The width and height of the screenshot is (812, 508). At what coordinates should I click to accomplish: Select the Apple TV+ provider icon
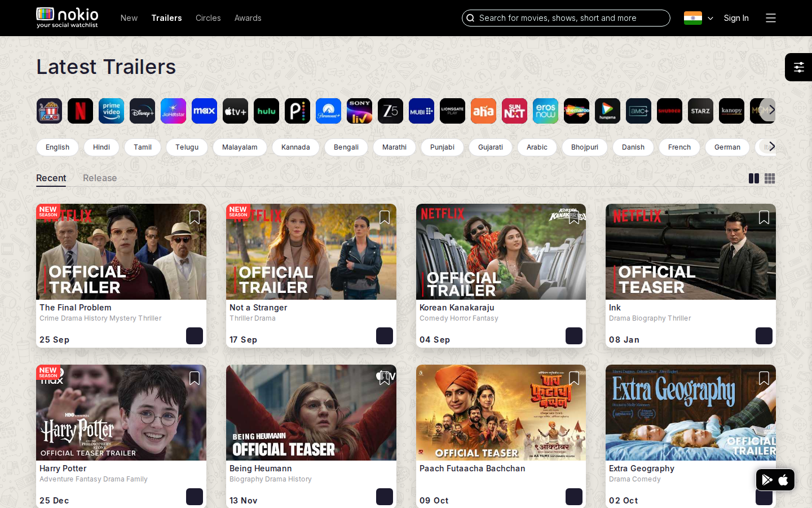click(235, 111)
